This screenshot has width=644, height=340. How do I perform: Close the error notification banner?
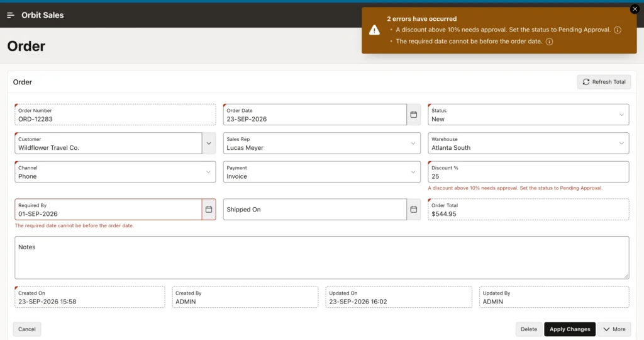[x=635, y=9]
